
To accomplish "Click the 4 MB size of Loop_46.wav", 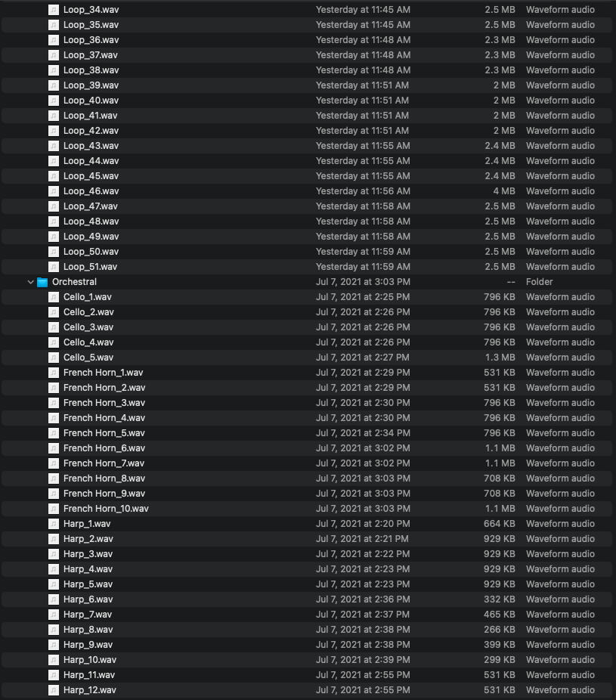I will click(504, 191).
